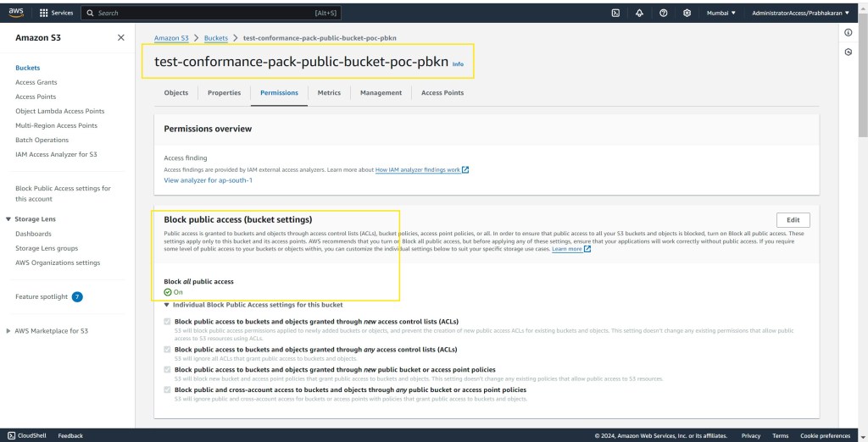Open settings gear icon in top bar
868x442 pixels.
[687, 13]
